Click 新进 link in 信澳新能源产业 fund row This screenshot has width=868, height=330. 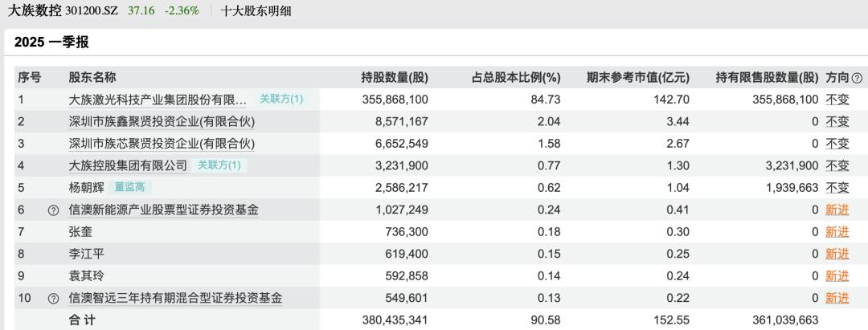click(837, 210)
